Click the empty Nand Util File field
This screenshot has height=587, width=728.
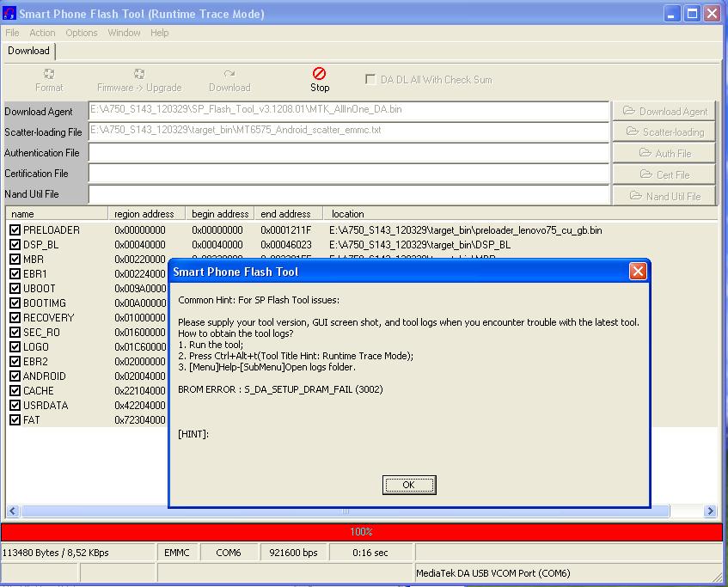coord(349,194)
